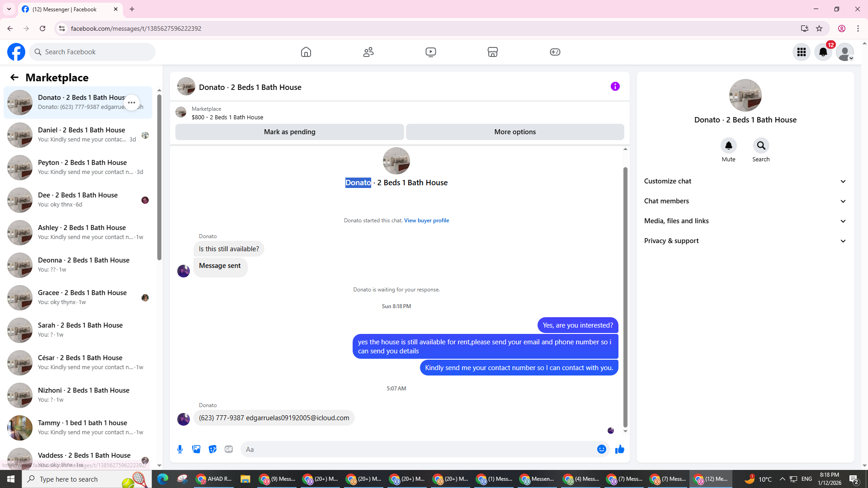Open the GIF picker icon

229,449
